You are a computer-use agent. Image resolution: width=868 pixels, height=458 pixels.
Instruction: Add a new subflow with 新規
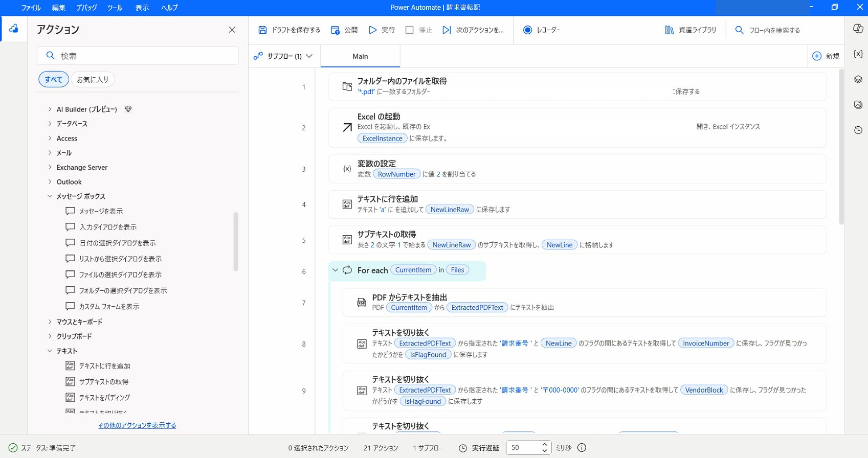click(x=826, y=56)
